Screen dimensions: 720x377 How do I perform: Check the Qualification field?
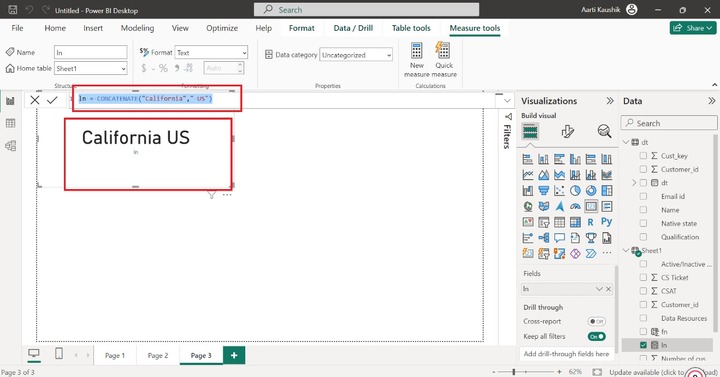[643, 237]
